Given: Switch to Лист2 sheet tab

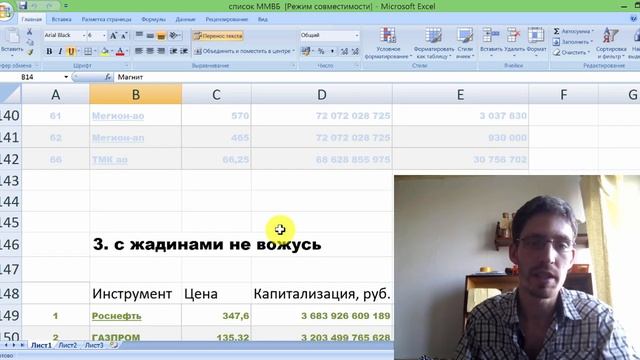Looking at the screenshot, I should (67, 345).
